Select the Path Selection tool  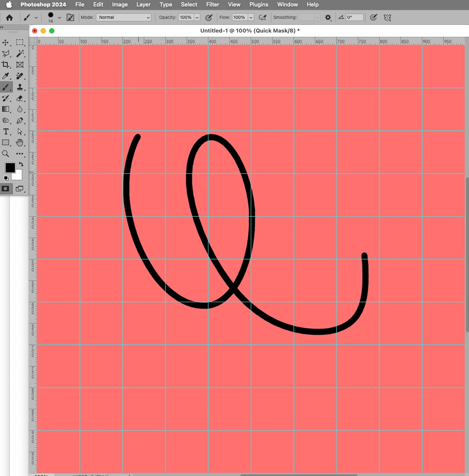(20, 131)
